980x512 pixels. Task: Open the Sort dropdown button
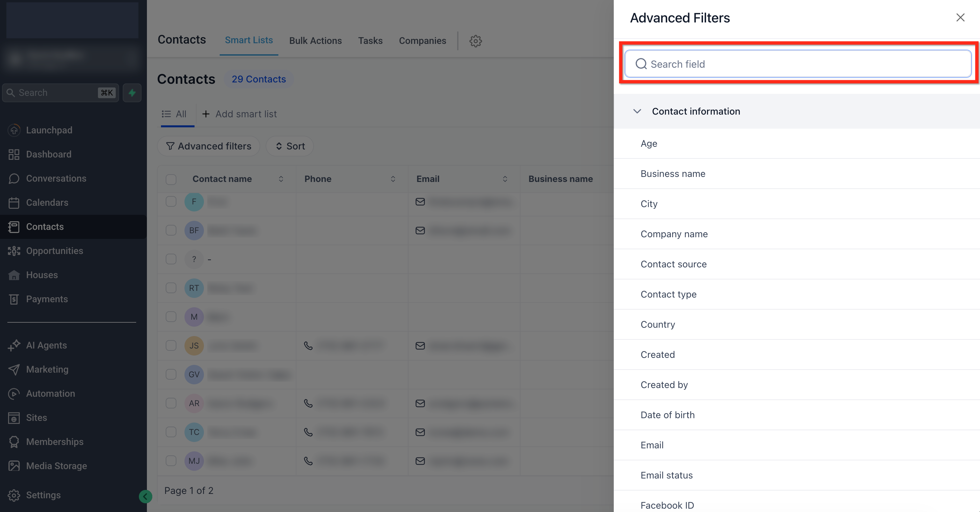290,146
